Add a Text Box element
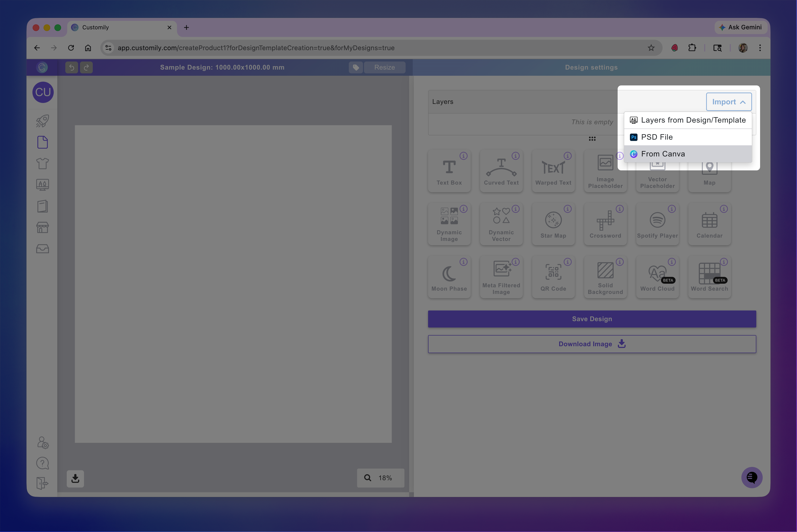The image size is (797, 532). [x=449, y=171]
